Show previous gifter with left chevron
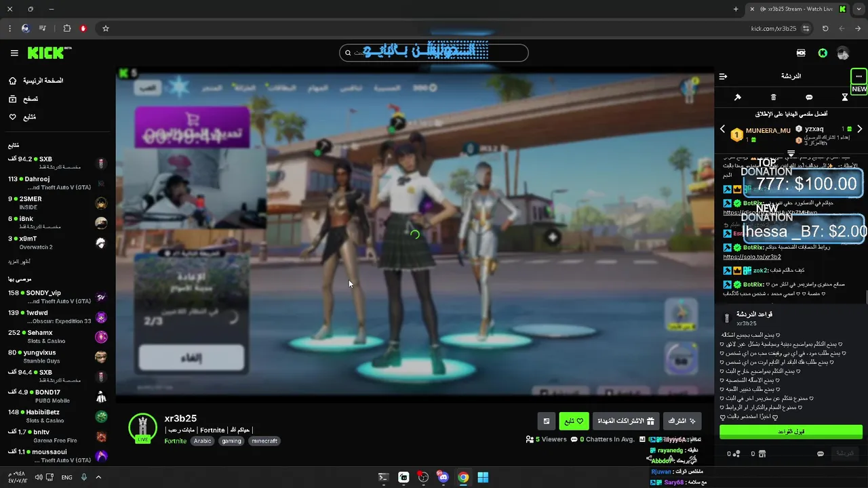The height and width of the screenshot is (488, 868). click(x=722, y=129)
